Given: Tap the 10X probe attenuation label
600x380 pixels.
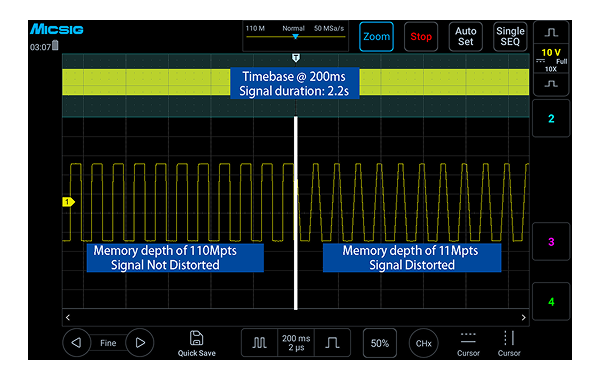Looking at the screenshot, I should pos(551,69).
